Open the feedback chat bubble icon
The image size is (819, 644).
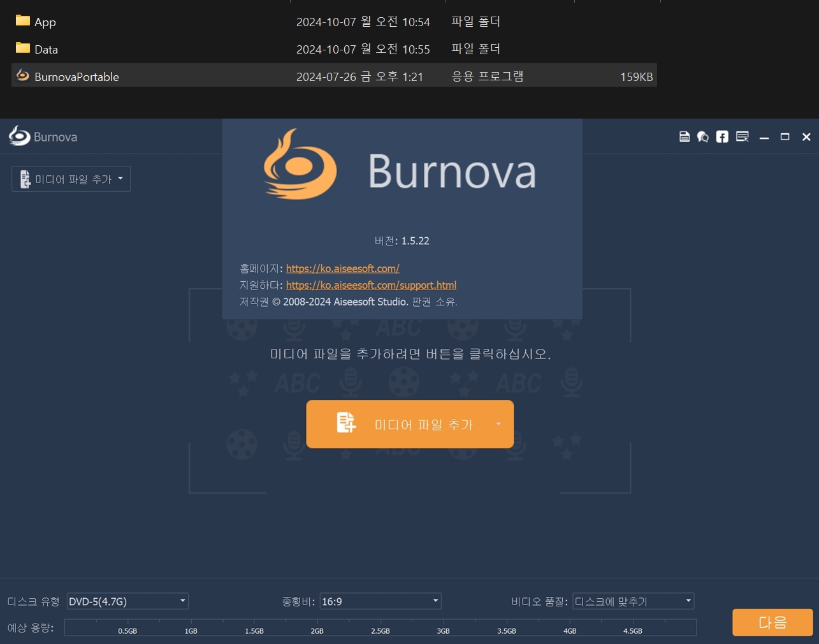click(x=703, y=136)
